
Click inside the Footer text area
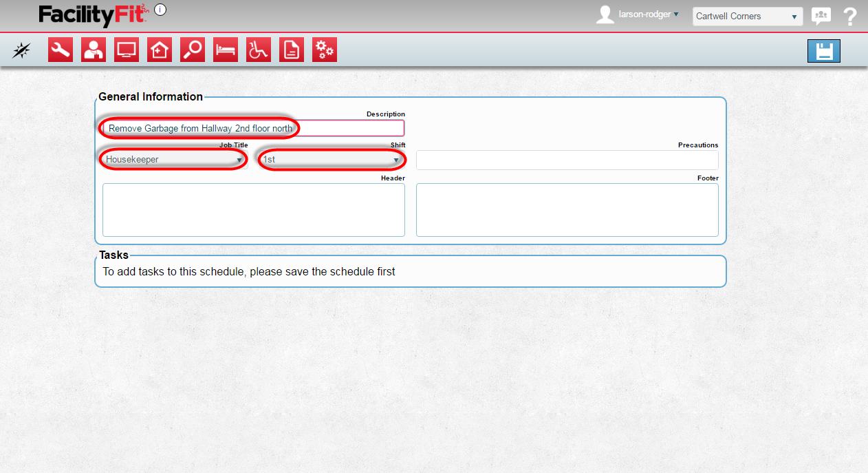pos(567,210)
